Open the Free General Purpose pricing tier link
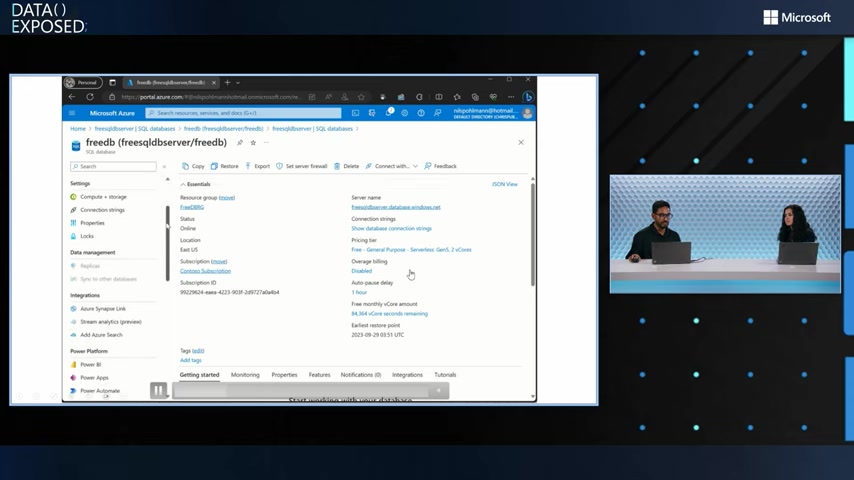The height and width of the screenshot is (480, 854). [411, 250]
